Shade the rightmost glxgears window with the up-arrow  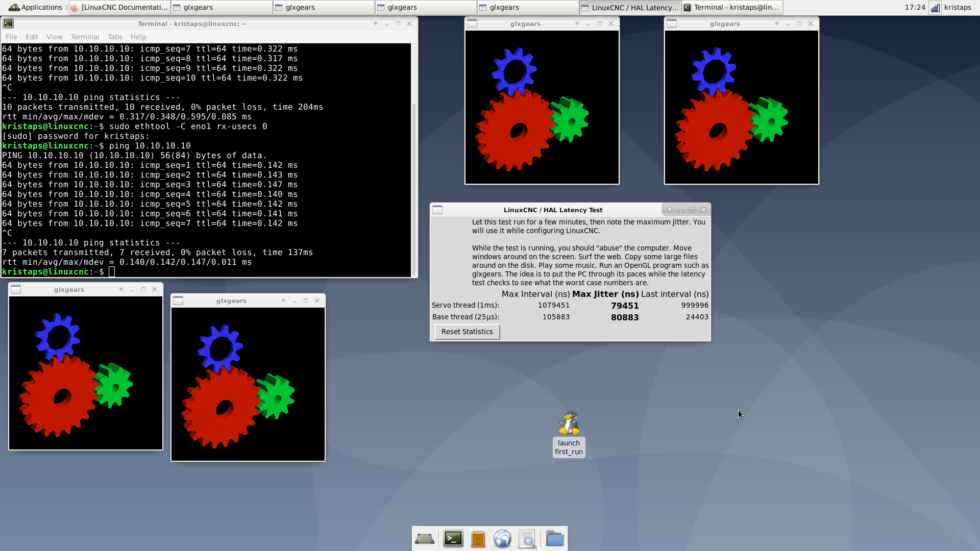[777, 23]
